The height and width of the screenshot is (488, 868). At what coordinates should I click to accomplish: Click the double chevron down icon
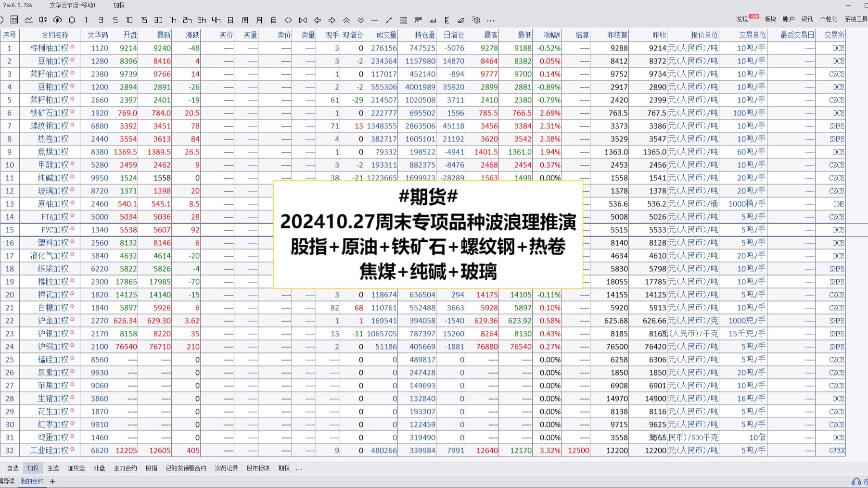[x=360, y=20]
